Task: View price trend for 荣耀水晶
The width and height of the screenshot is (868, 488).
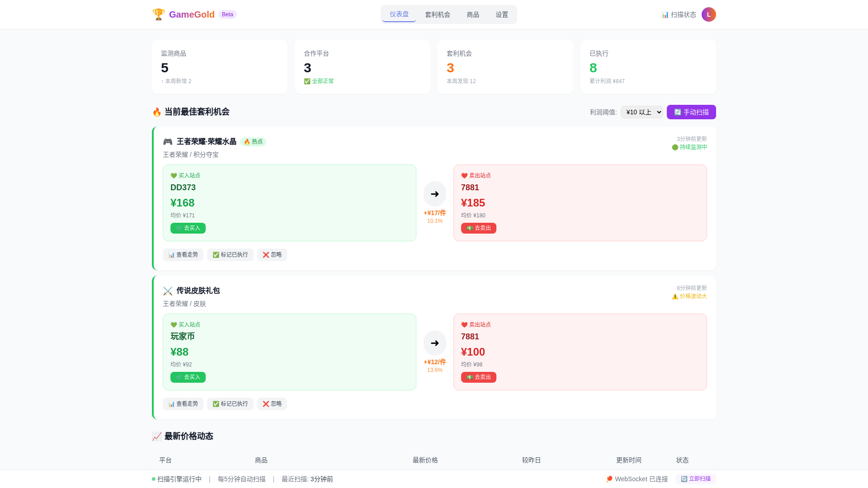Action: click(183, 255)
